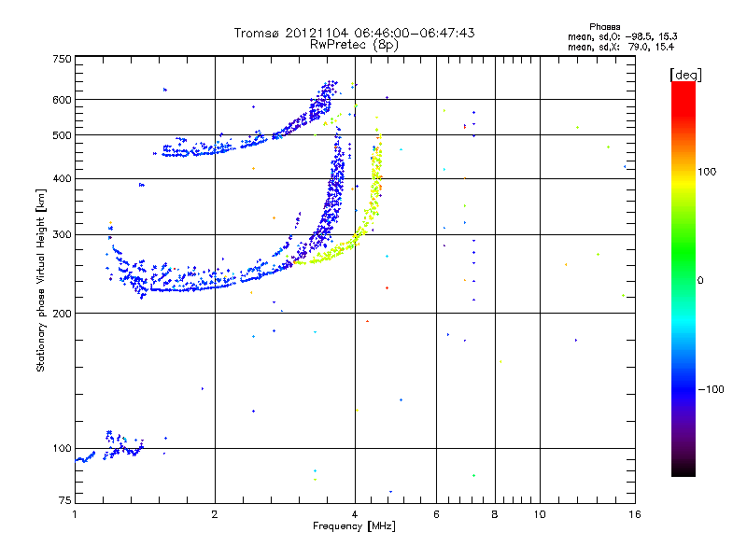Click the colorbar tick label '0'
The image size is (747, 560).
click(x=700, y=281)
